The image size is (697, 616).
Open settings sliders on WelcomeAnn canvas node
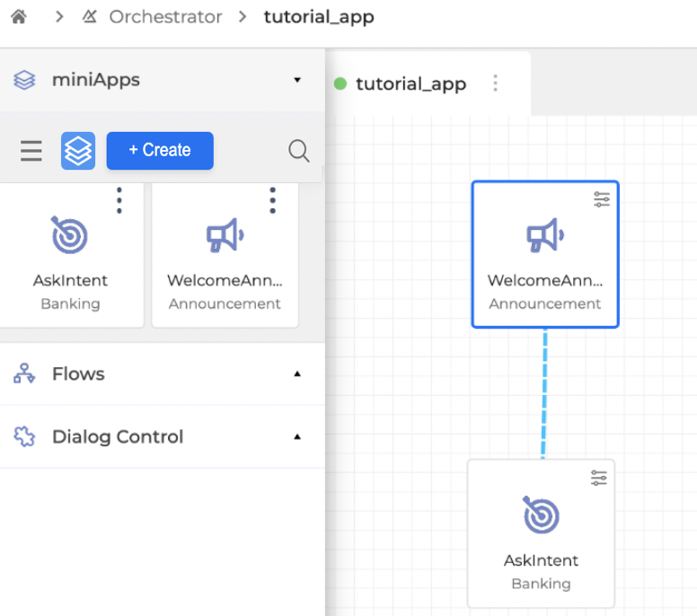[601, 199]
